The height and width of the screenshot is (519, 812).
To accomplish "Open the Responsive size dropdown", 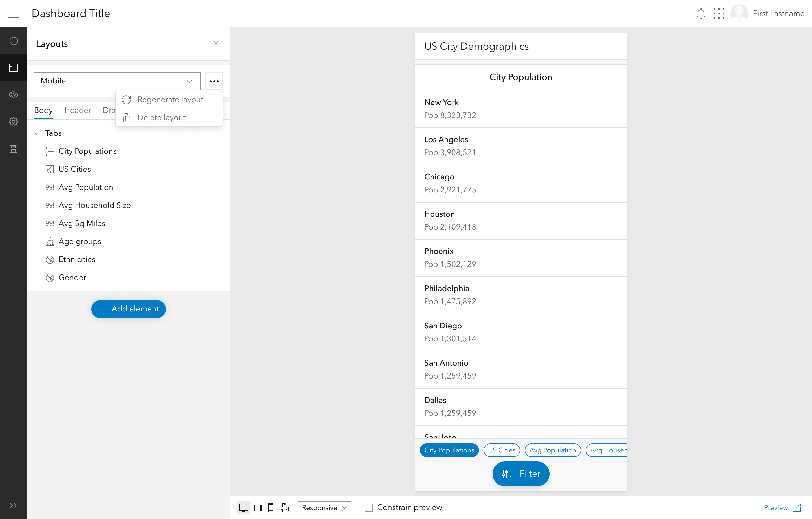I will (x=324, y=507).
